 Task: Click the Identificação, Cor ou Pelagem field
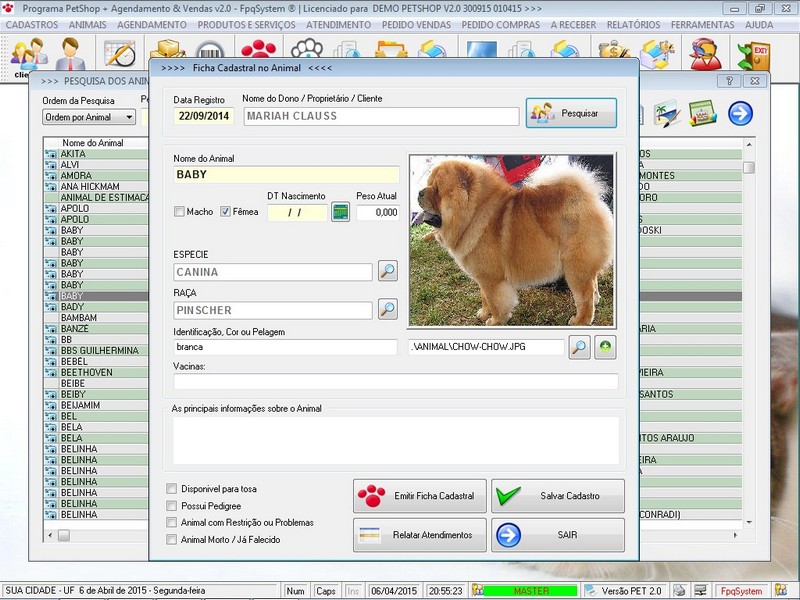(285, 347)
